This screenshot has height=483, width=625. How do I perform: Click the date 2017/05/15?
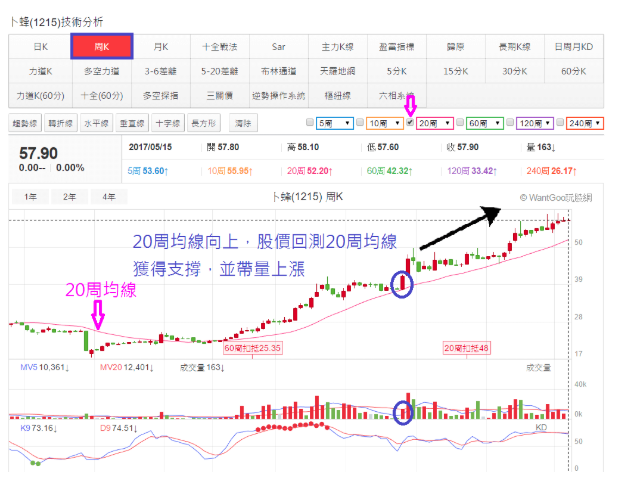tap(150, 147)
